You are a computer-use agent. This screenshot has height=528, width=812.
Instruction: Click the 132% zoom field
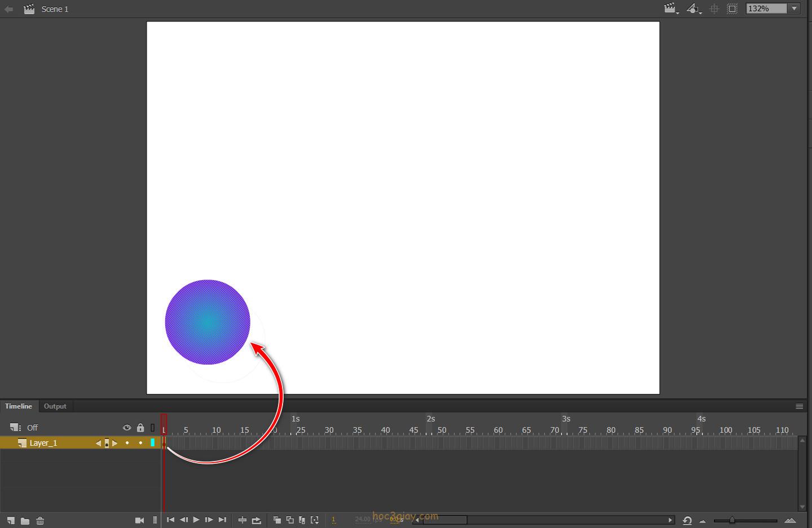[x=766, y=8]
